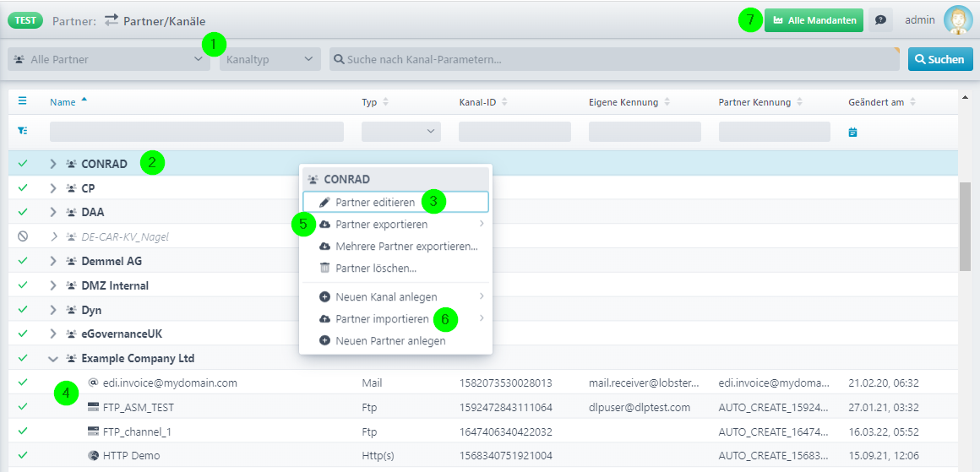Toggle active checkmark for FTP_ASM_TEST channel
Screen dimensions: 980x472
(x=23, y=407)
